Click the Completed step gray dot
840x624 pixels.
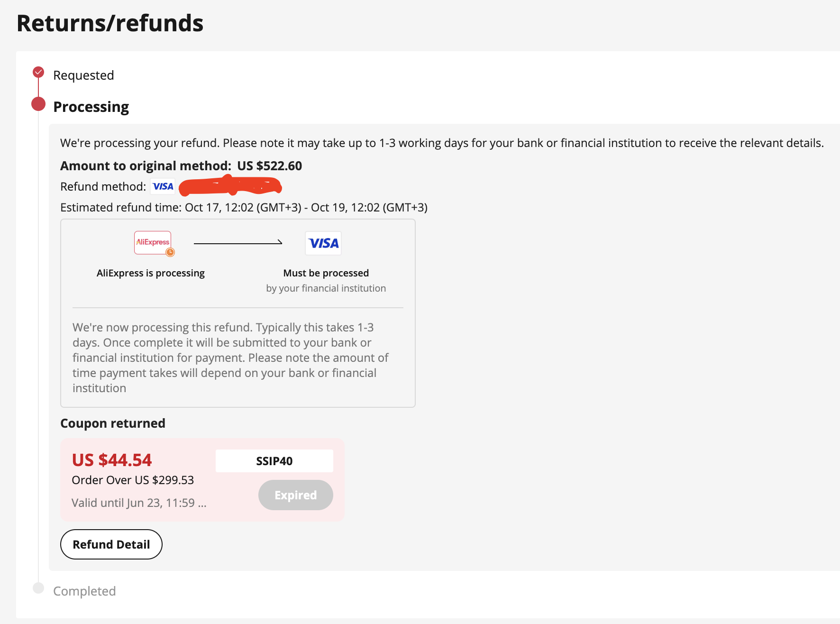pyautogui.click(x=38, y=588)
